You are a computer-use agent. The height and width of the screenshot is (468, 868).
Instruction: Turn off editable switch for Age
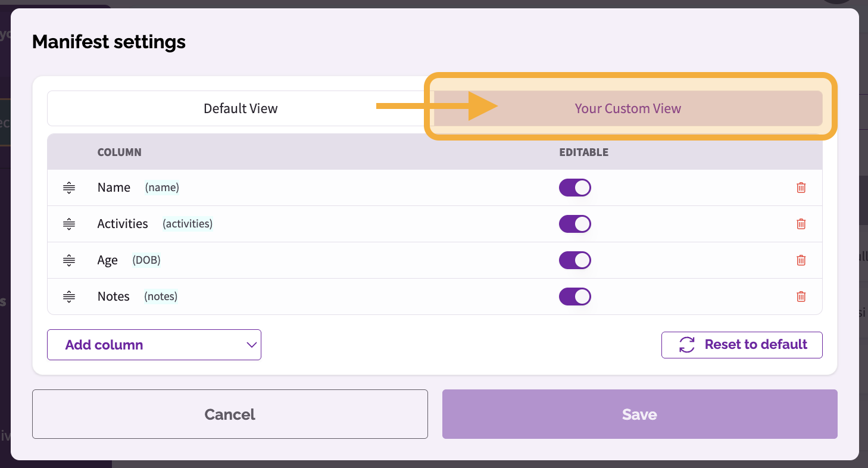click(x=575, y=260)
